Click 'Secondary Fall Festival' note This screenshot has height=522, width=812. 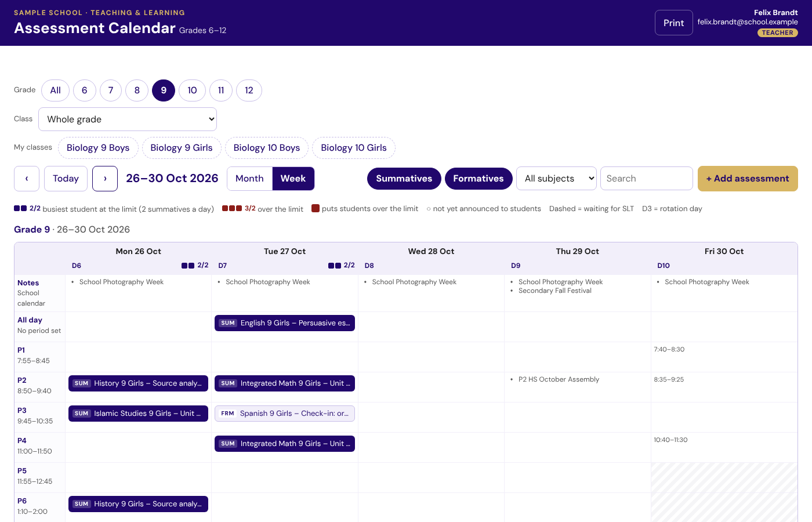[x=555, y=291]
